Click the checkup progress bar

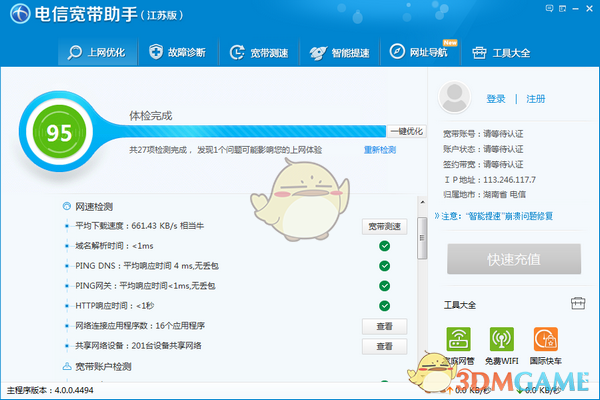[253, 131]
